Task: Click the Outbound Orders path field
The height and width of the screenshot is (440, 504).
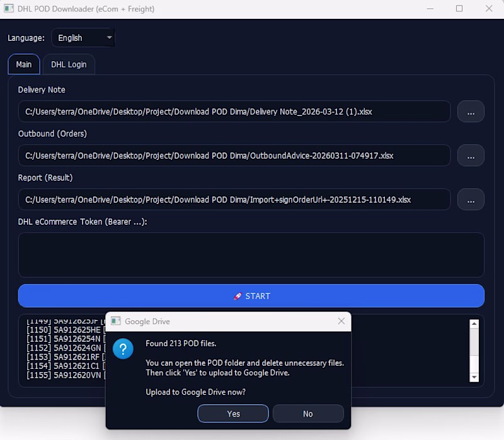Action: coord(234,155)
